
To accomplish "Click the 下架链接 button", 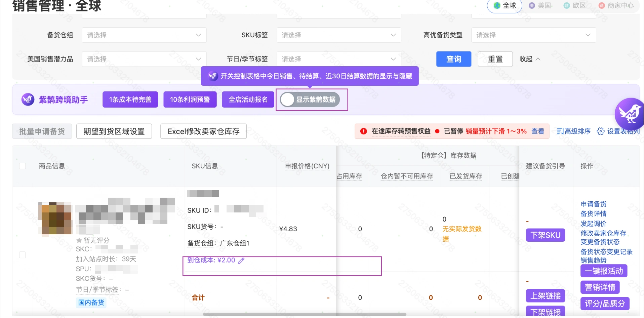I will (546, 312).
